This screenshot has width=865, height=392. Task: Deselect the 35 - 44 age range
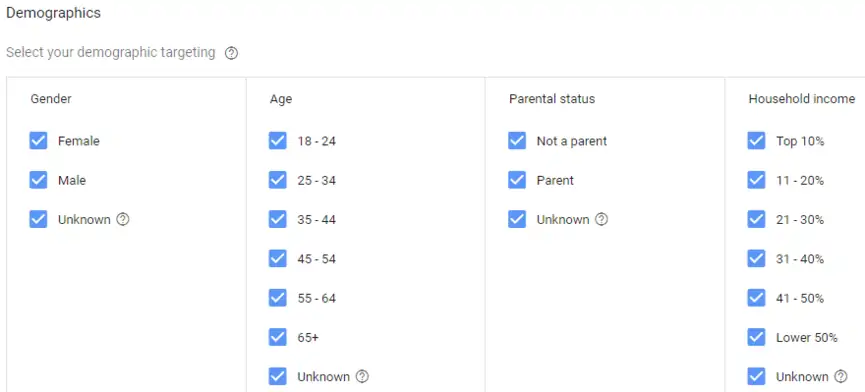point(277,219)
